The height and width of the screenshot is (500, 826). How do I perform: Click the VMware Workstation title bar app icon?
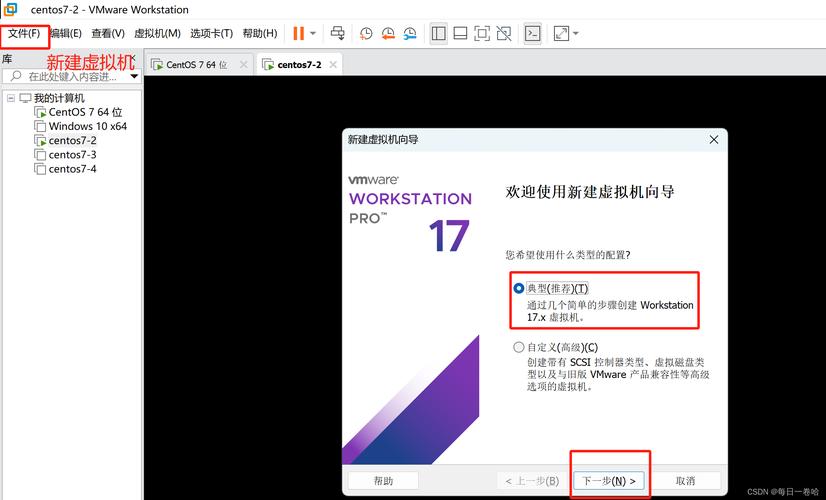[x=10, y=9]
